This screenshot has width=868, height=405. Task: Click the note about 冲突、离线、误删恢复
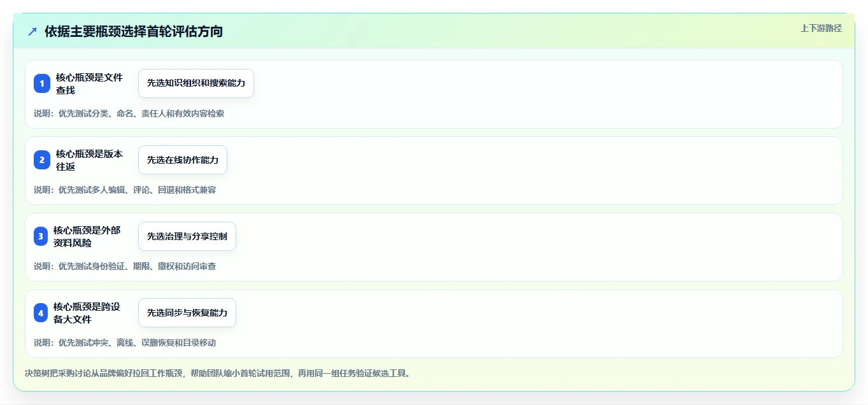(125, 343)
